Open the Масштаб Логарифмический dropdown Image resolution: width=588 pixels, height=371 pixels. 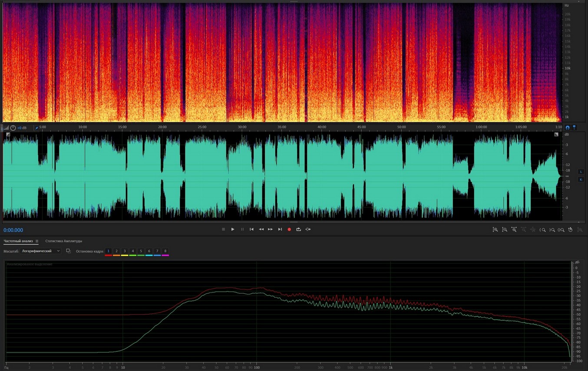41,251
